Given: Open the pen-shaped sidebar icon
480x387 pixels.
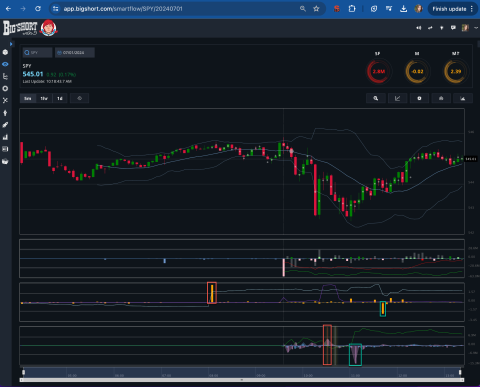Looking at the screenshot, I should [5, 125].
